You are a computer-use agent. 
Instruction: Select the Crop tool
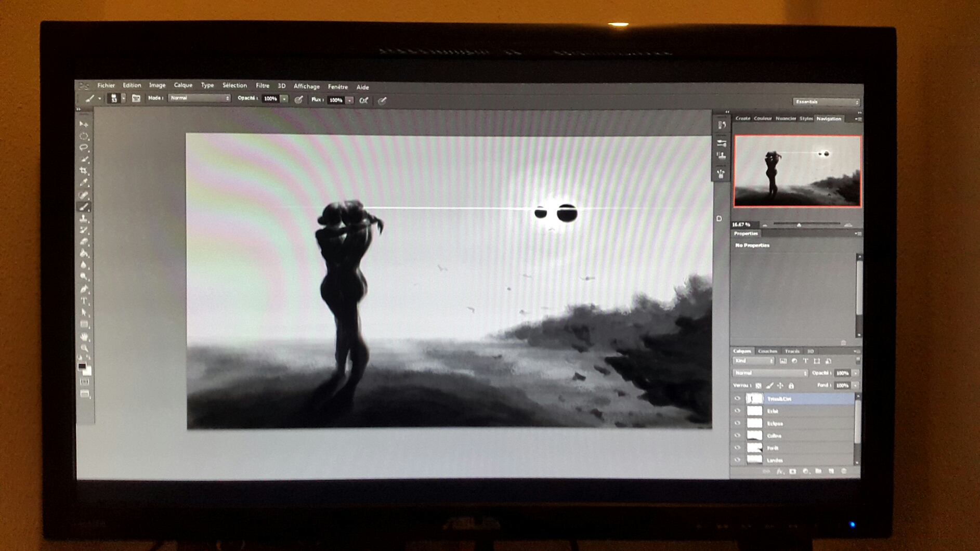tap(84, 171)
